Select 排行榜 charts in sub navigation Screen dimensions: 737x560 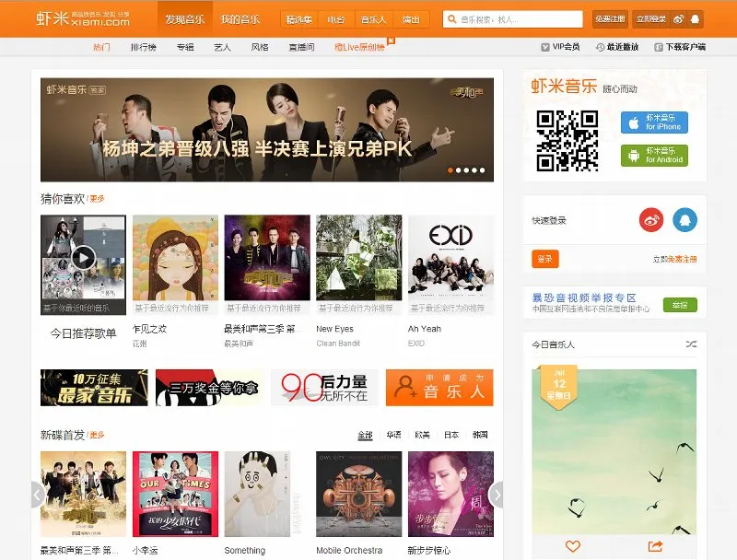click(x=144, y=47)
